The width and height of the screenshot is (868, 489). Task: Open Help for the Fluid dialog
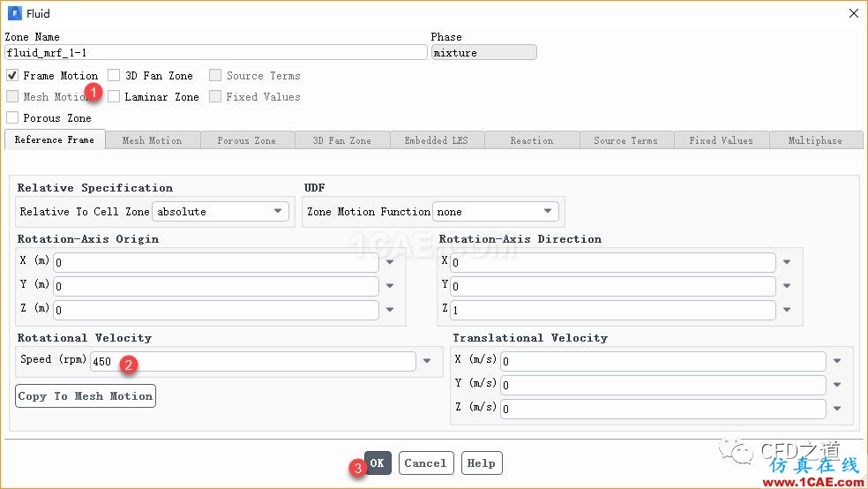tap(482, 463)
